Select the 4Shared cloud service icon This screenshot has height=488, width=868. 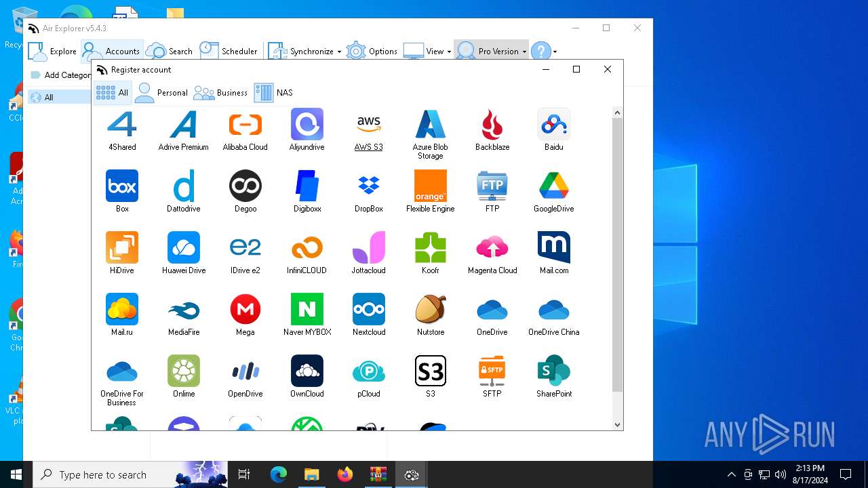(122, 124)
